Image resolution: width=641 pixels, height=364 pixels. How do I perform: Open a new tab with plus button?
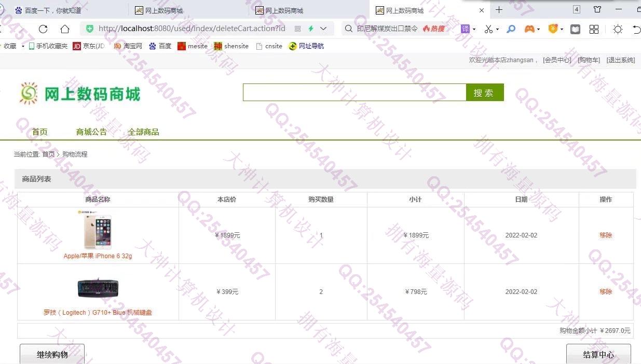point(499,9)
